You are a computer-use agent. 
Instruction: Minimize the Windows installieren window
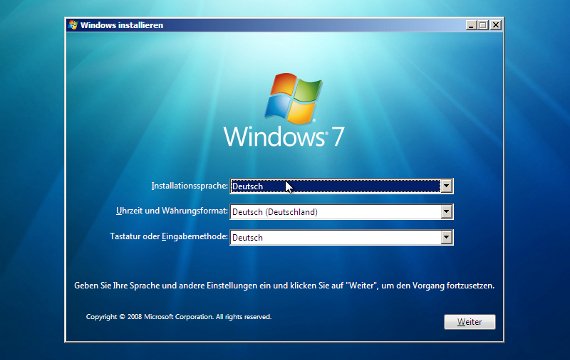(x=471, y=25)
